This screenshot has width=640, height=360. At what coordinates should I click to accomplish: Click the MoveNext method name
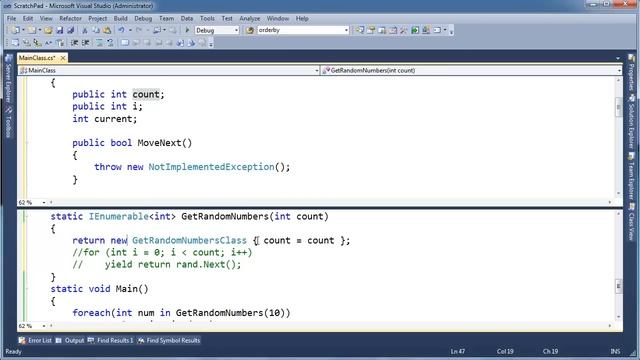pyautogui.click(x=160, y=143)
